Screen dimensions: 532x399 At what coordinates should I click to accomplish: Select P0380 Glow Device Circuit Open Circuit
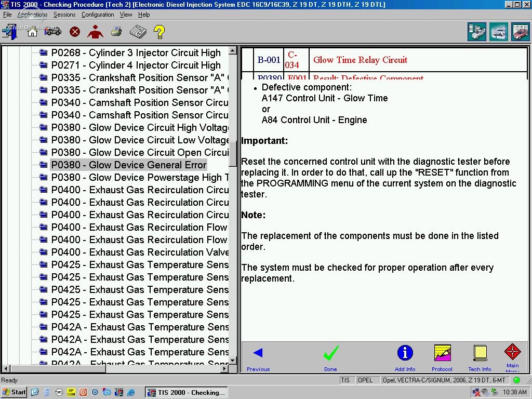coord(140,153)
